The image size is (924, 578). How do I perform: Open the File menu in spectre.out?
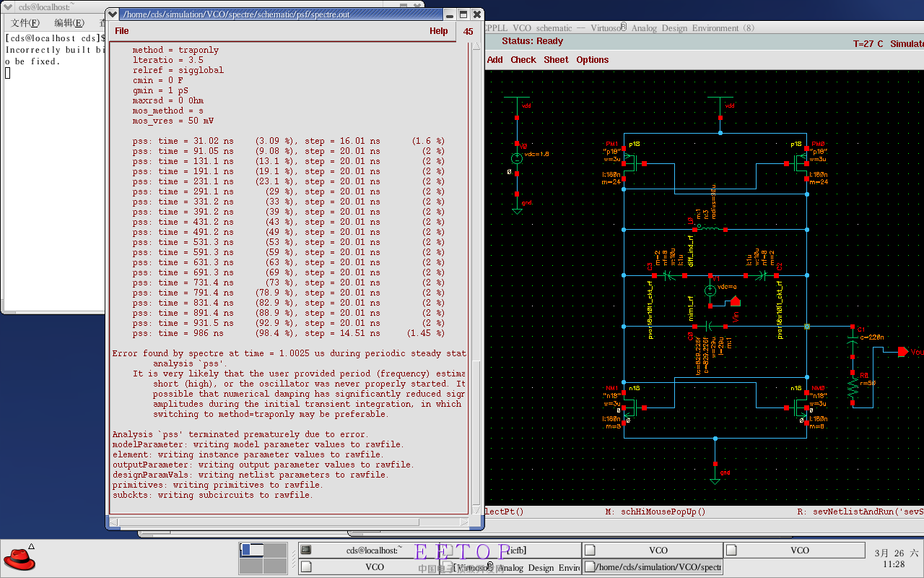pos(122,31)
